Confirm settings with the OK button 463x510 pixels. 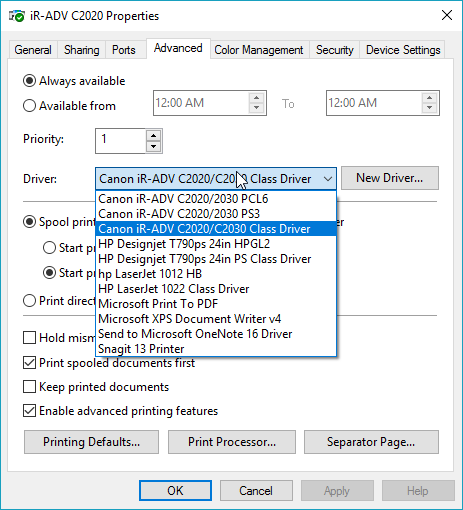pyautogui.click(x=175, y=491)
